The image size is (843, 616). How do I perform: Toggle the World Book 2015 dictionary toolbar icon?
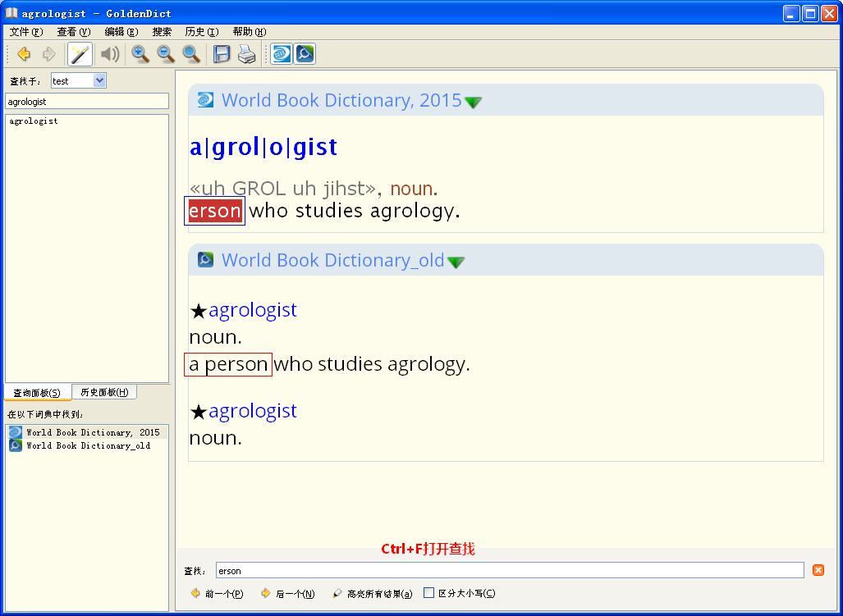[x=282, y=53]
